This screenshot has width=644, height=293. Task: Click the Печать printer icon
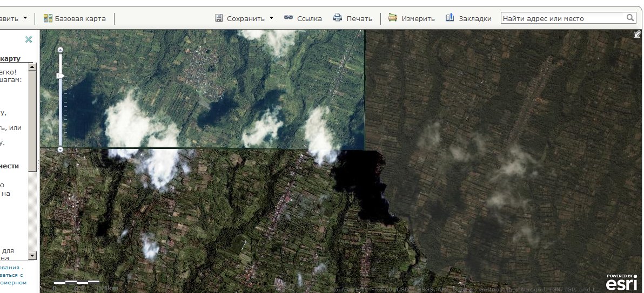pyautogui.click(x=338, y=18)
